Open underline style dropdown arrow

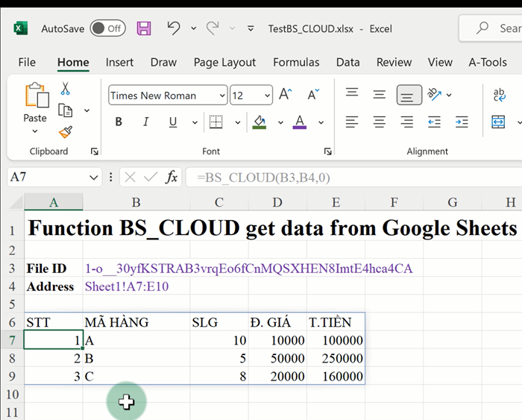pyautogui.click(x=195, y=122)
